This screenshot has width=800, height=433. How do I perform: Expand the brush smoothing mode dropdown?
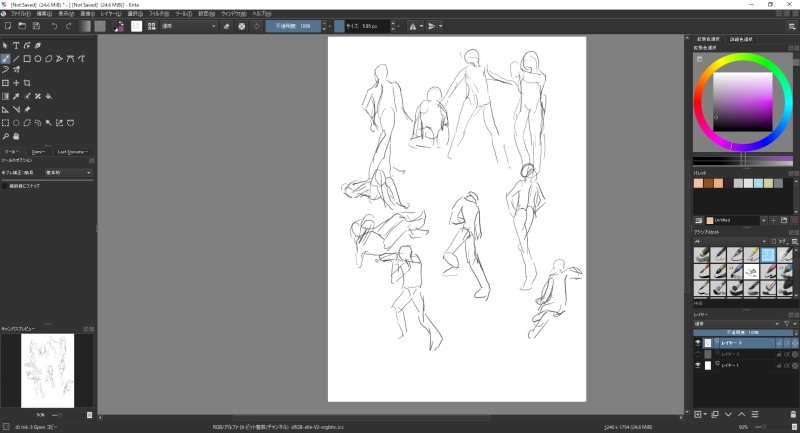click(68, 172)
